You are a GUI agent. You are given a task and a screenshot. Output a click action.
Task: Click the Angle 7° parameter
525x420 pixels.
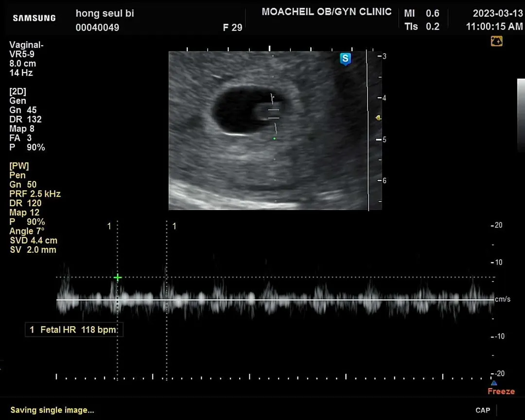[27, 231]
